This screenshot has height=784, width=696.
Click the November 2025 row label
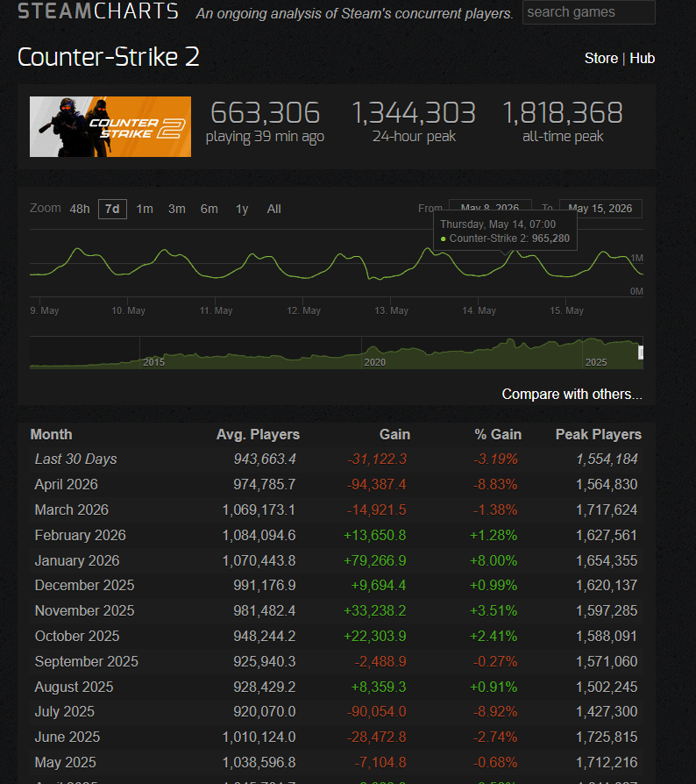(84, 611)
